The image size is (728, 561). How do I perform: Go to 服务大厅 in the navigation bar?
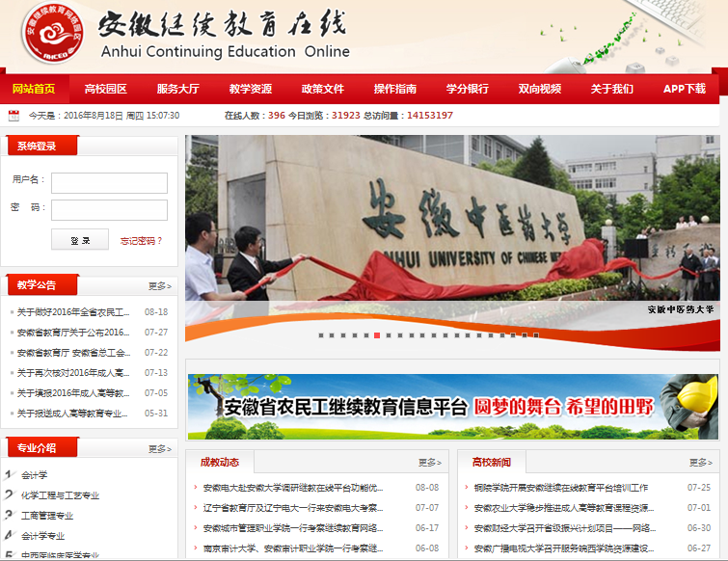(177, 89)
